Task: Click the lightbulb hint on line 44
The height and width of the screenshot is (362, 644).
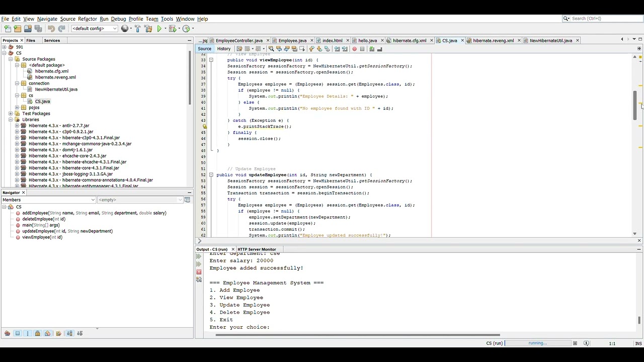Action: [204, 127]
